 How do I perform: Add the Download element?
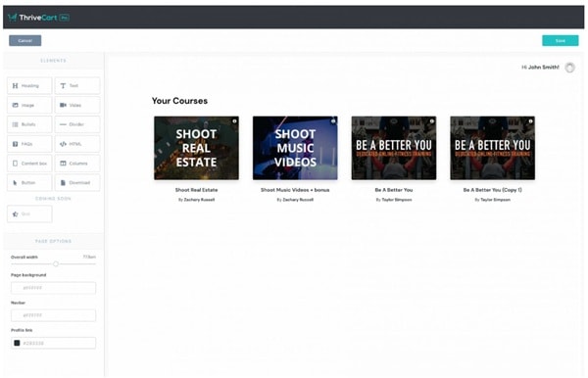click(x=77, y=183)
